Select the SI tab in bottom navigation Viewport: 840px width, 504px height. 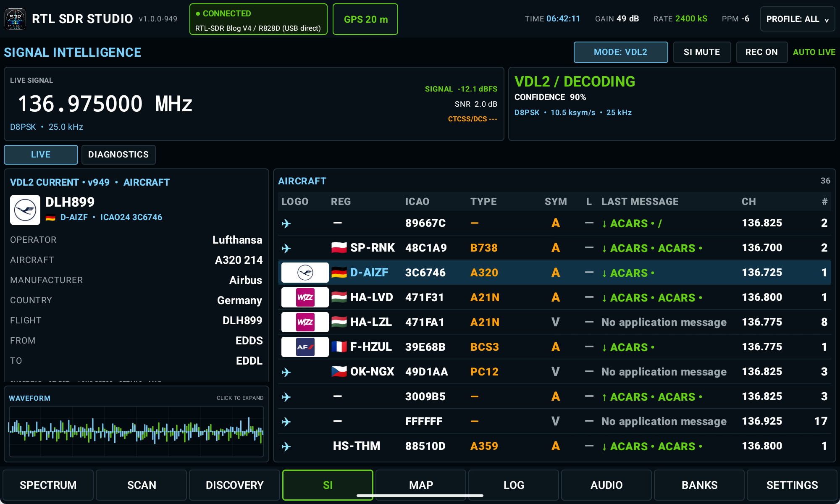328,485
